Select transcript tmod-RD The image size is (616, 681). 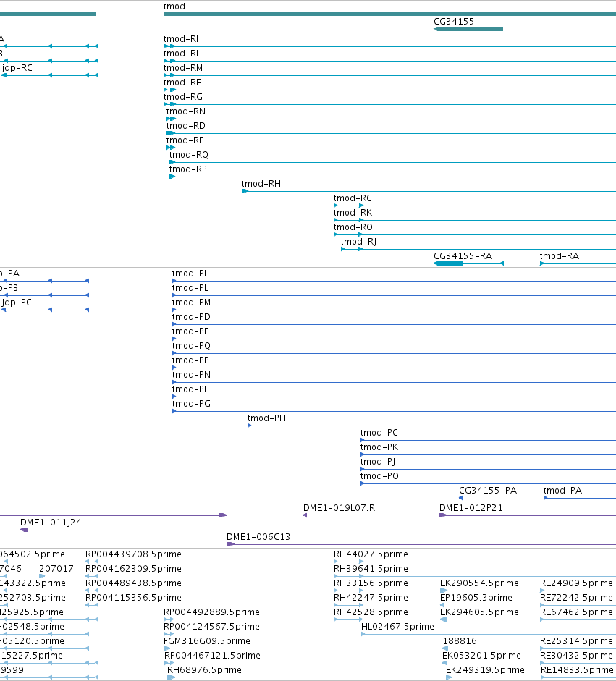coord(186,126)
